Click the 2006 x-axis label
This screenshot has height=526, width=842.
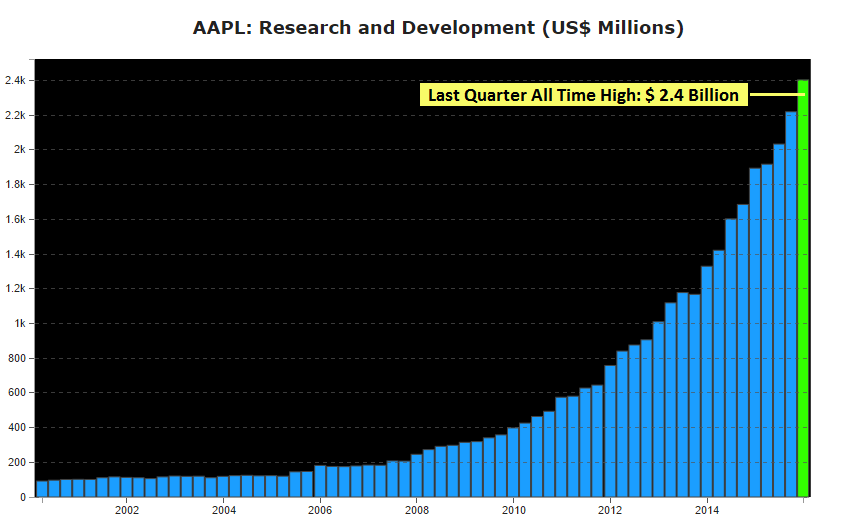click(320, 510)
